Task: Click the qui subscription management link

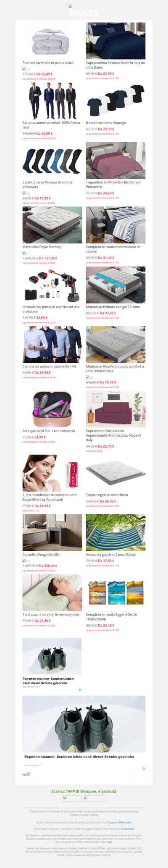Action: pos(110,842)
